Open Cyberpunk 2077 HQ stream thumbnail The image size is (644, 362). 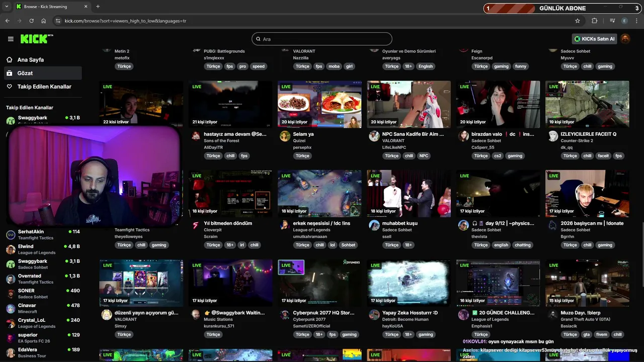coord(319,283)
